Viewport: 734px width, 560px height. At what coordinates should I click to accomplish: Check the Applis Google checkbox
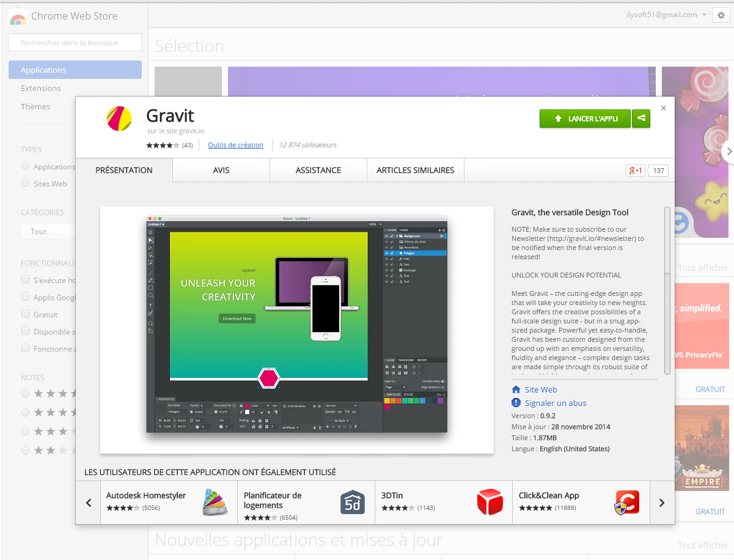(x=25, y=297)
